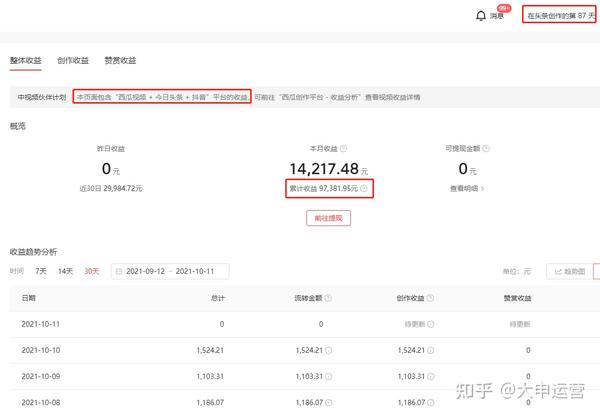Open the date range picker 2021-09-12 to 2021-10-11

tap(170, 271)
